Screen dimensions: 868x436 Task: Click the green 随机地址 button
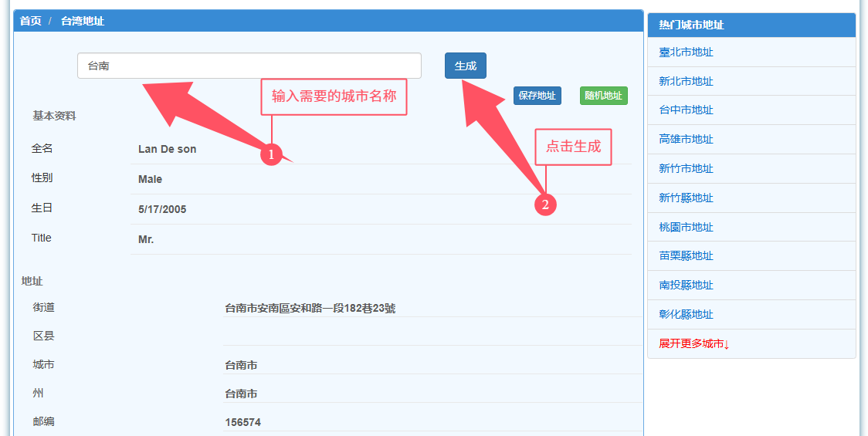[x=603, y=96]
